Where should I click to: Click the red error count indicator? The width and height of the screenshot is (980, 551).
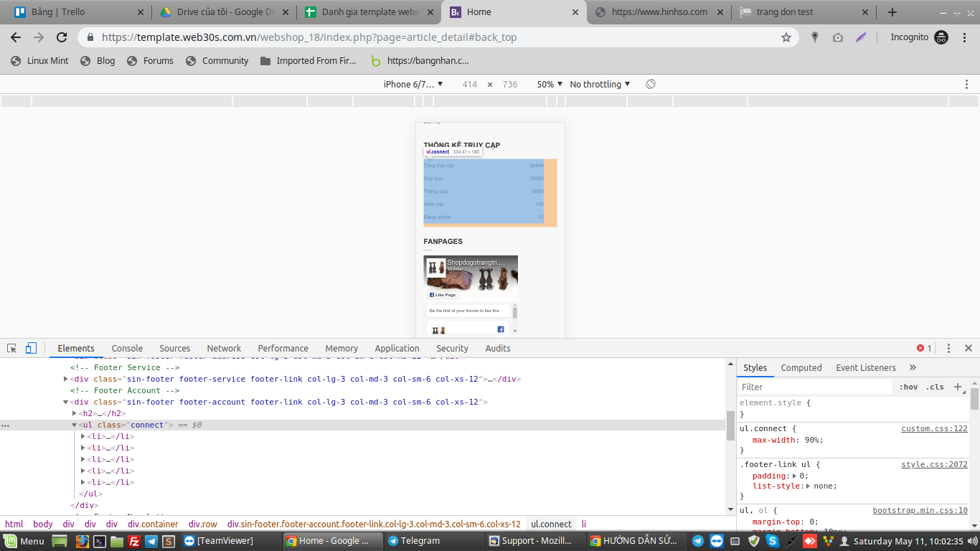pos(924,348)
